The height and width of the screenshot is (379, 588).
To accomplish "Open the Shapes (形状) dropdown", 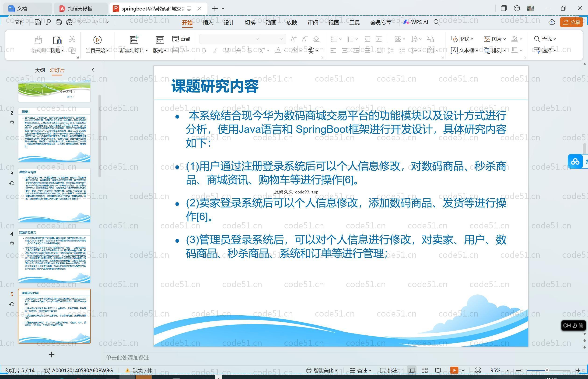I will 462,39.
